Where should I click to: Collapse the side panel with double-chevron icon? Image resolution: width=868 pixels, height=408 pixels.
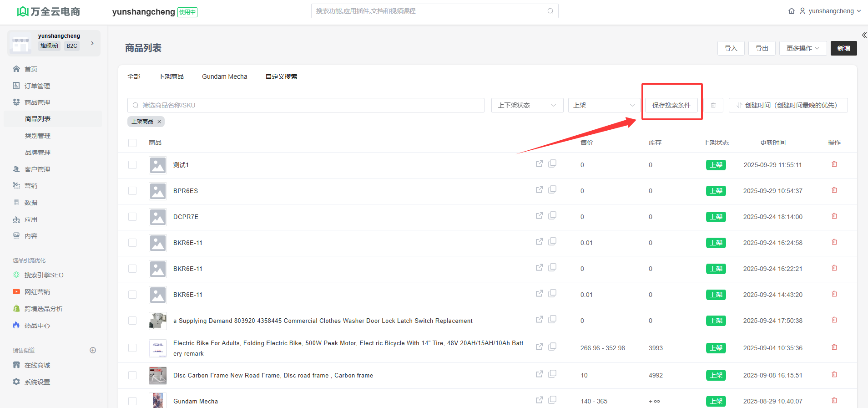[864, 35]
